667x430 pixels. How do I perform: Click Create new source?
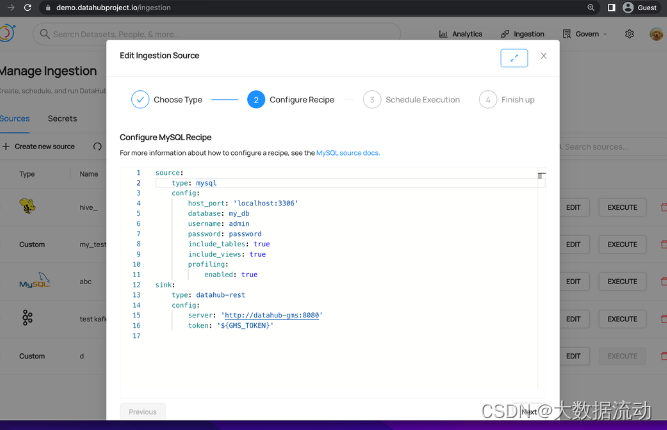(38, 146)
